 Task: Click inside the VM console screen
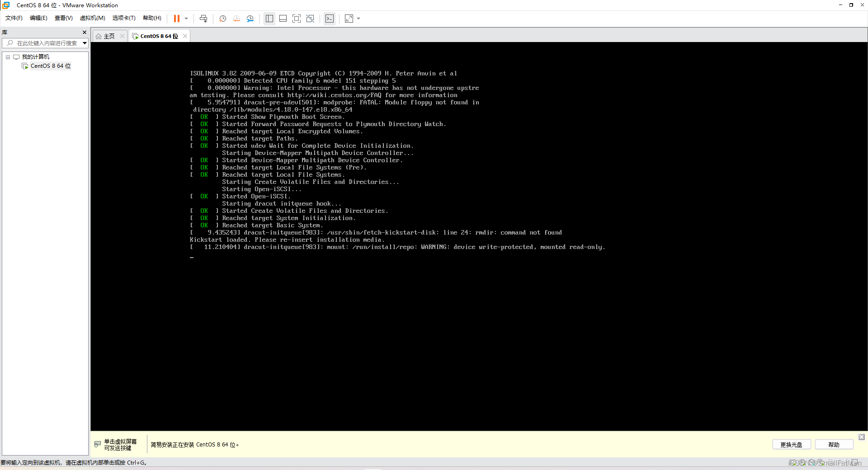[x=479, y=236]
